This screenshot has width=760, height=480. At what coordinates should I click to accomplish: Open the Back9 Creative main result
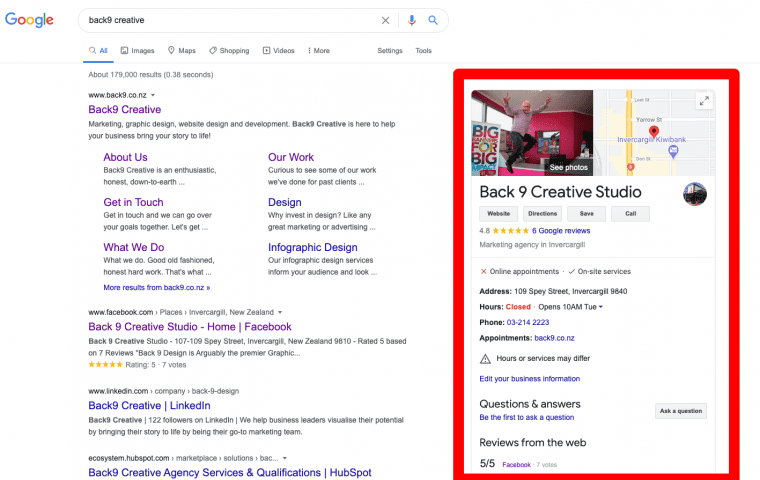click(125, 110)
